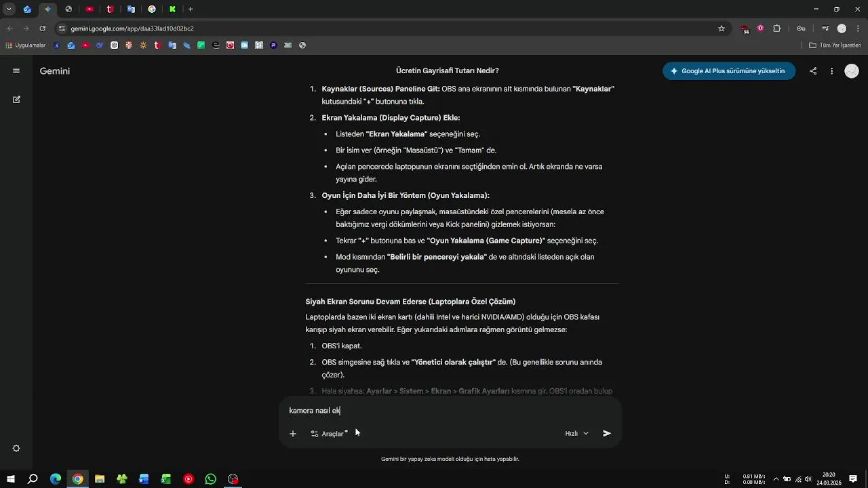Switch to the Kick tab with green K
The height and width of the screenshot is (488, 868).
172,9
